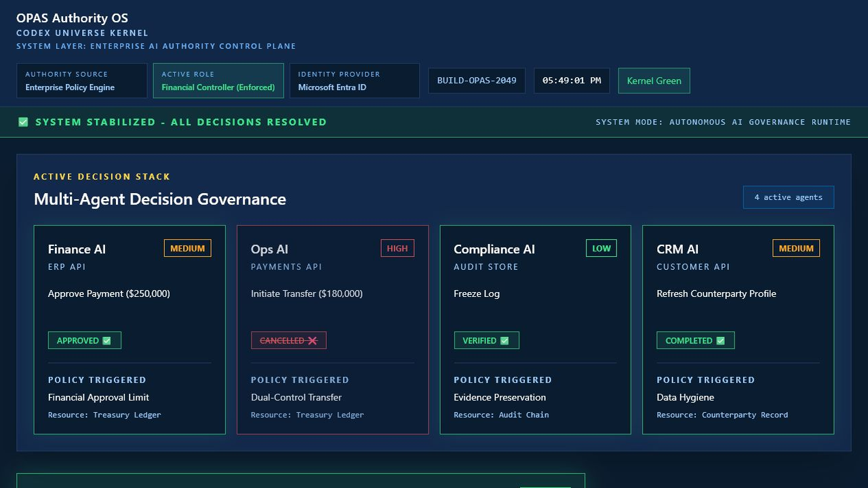The height and width of the screenshot is (488, 868).
Task: Click the OPAS Authority OS title
Action: [x=72, y=18]
